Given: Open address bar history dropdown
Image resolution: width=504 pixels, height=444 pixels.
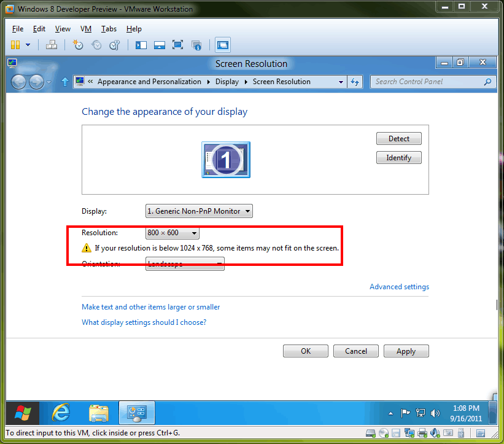Looking at the screenshot, I should [341, 82].
